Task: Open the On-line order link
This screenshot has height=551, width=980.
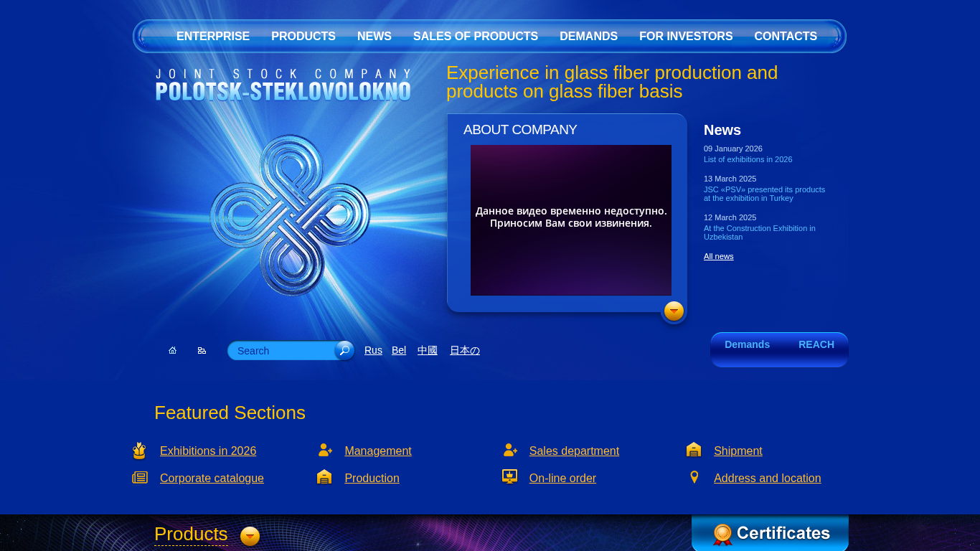Action: coord(562,478)
